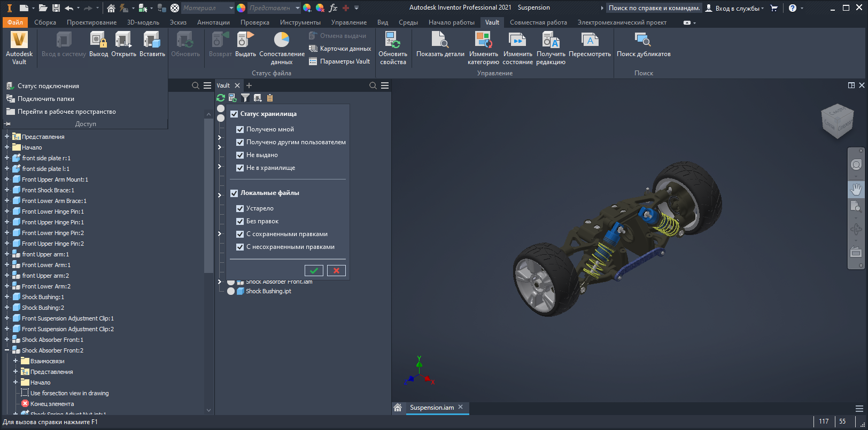The width and height of the screenshot is (868, 430).
Task: Switch to the 3D-модель ribbon tab
Action: (x=143, y=22)
